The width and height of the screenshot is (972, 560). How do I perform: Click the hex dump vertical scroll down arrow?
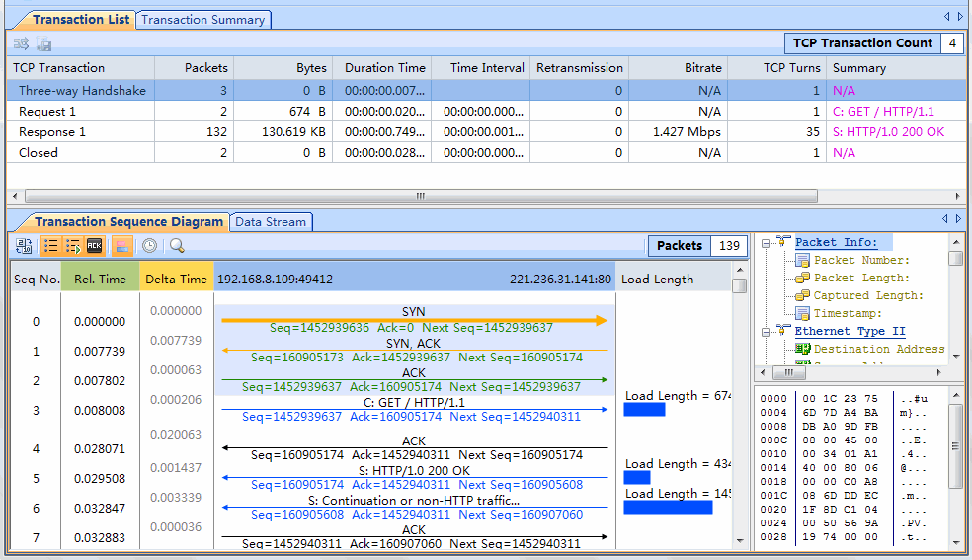pyautogui.click(x=956, y=542)
